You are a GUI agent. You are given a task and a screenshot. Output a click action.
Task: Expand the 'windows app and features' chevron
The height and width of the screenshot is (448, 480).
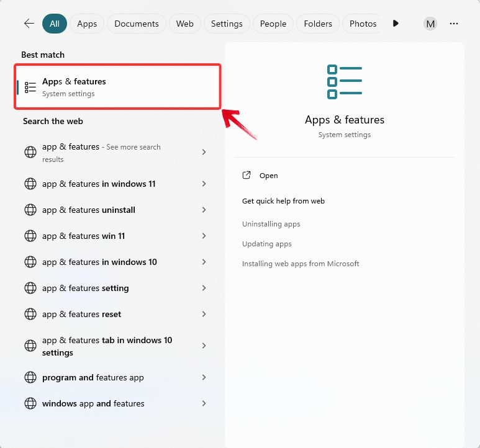pyautogui.click(x=204, y=403)
